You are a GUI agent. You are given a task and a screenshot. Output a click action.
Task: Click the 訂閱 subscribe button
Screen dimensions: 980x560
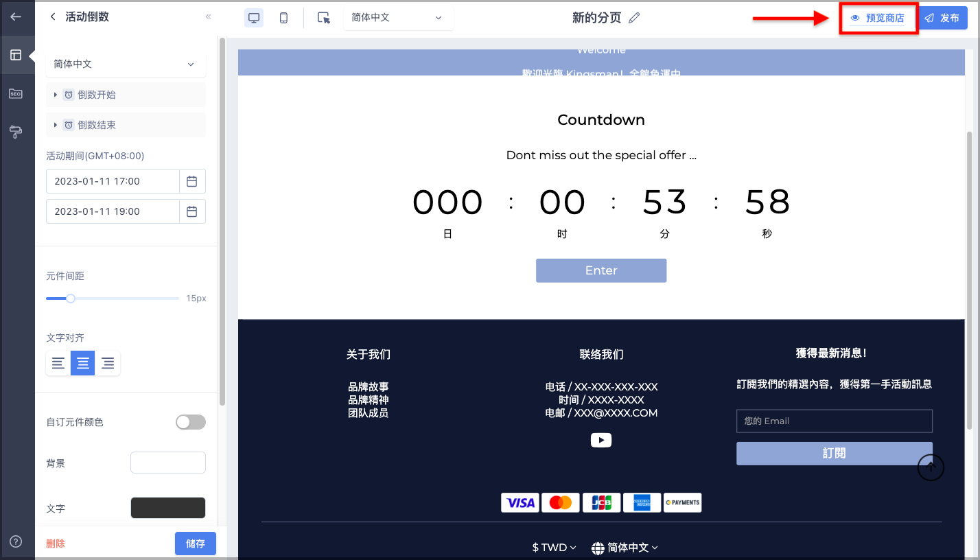coord(835,454)
